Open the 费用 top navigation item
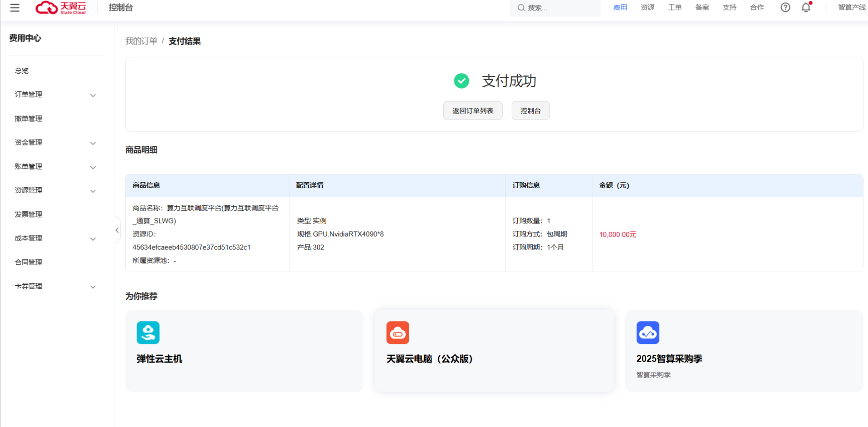The image size is (868, 427). 620,7
